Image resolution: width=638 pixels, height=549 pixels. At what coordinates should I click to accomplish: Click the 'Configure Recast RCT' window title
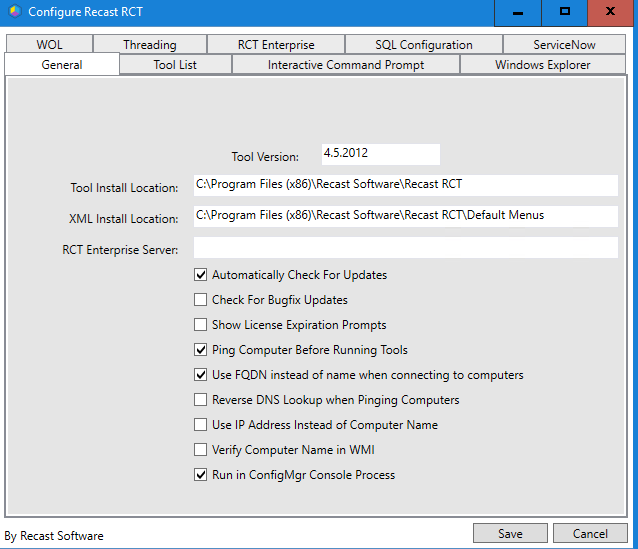[85, 12]
